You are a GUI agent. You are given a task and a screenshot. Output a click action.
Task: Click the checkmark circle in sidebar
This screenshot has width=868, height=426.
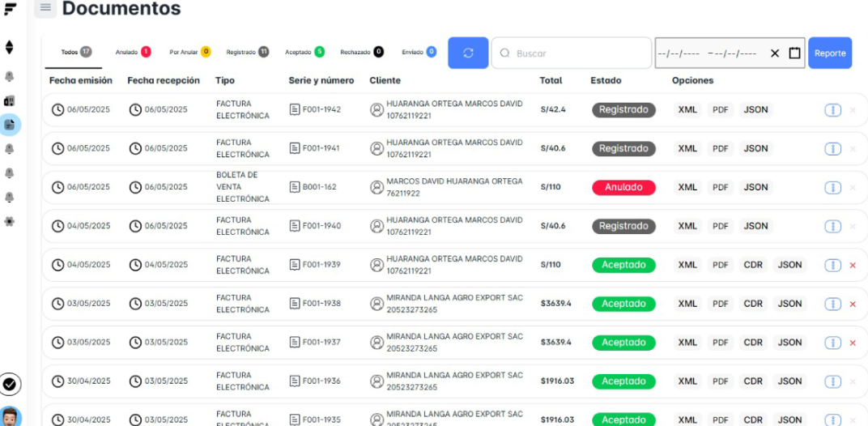coord(10,383)
